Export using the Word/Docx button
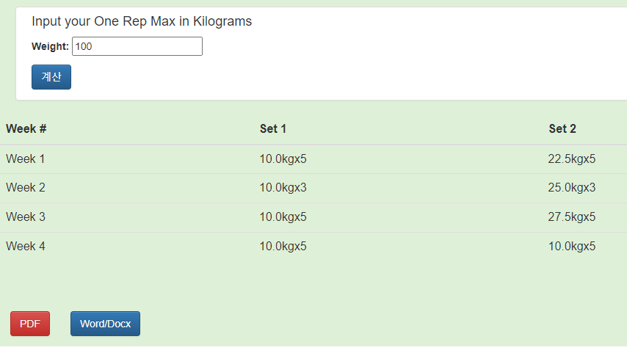 [x=105, y=324]
